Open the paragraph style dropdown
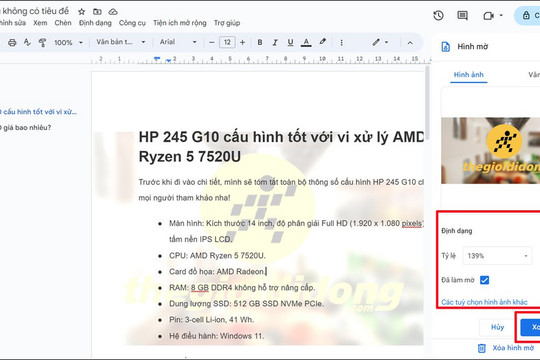The image size is (540, 360). click(x=121, y=42)
